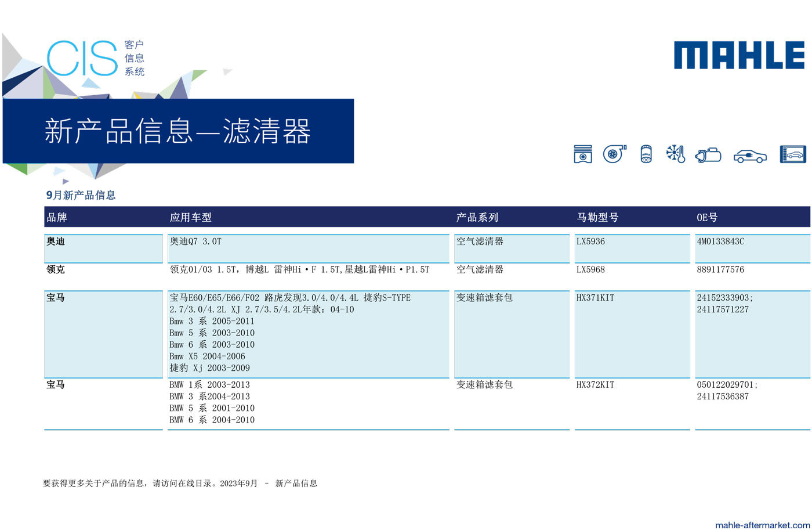Select the BMW 1系 2003-2013 line
This screenshot has width=812, height=530.
click(209, 385)
